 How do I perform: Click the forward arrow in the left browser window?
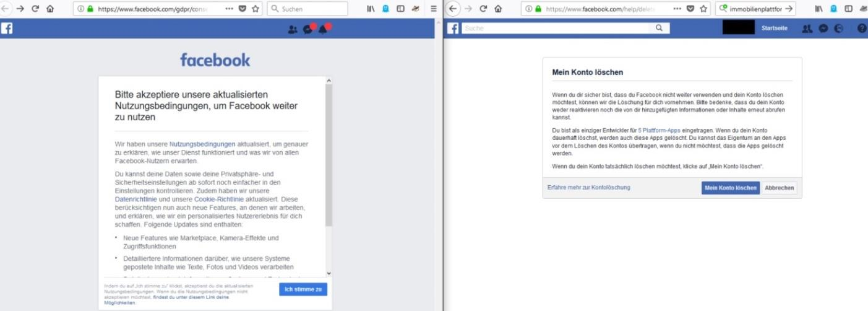[20, 9]
